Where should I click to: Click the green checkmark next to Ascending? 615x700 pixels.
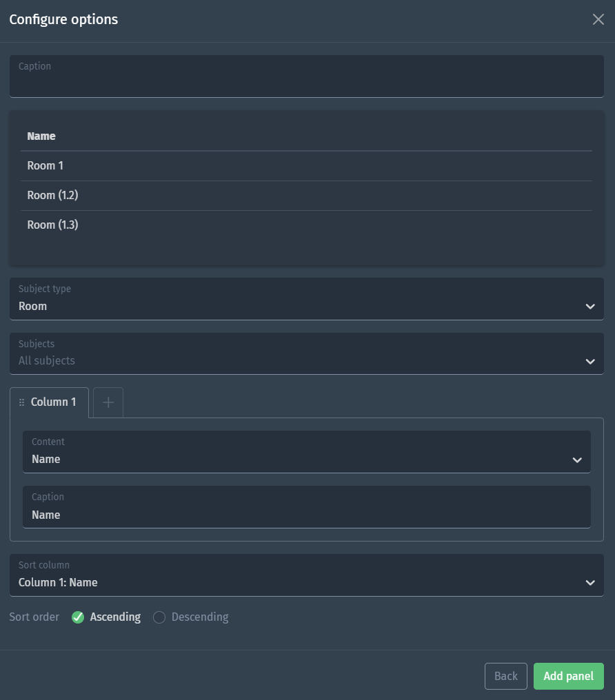(x=78, y=617)
